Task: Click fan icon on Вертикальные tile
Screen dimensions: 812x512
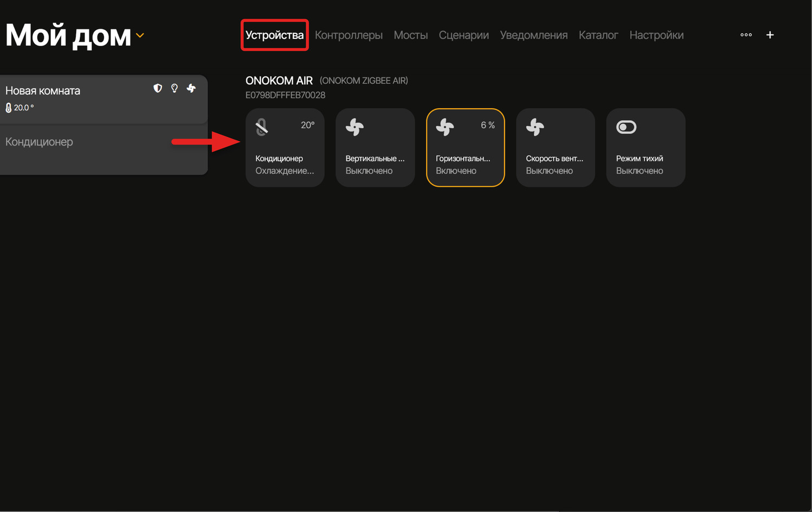Action: pos(355,127)
